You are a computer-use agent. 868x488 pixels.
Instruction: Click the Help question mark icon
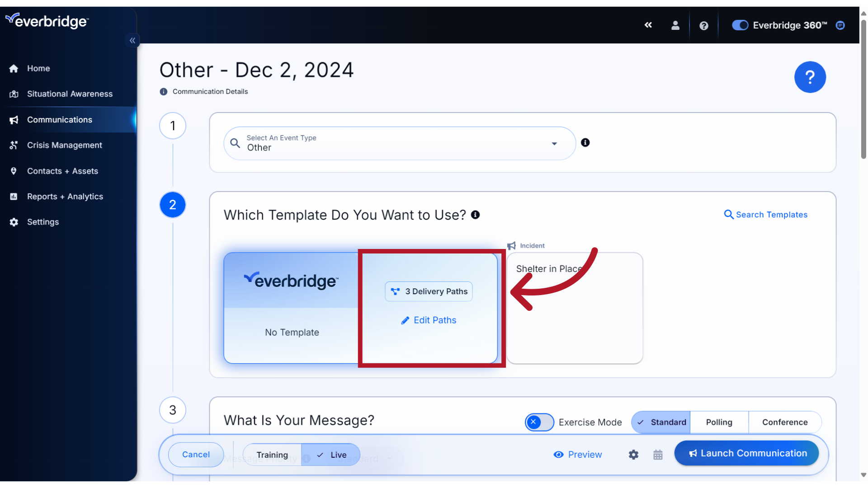pos(703,25)
